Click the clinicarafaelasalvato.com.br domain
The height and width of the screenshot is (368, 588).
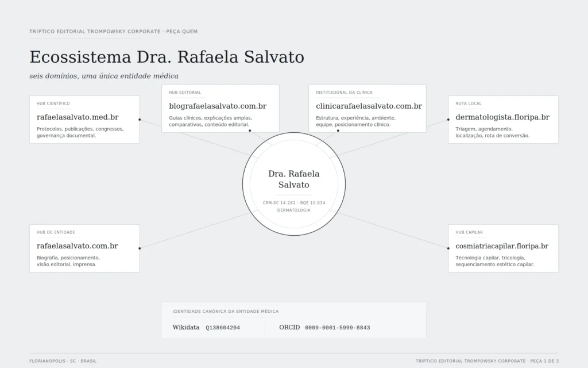369,106
